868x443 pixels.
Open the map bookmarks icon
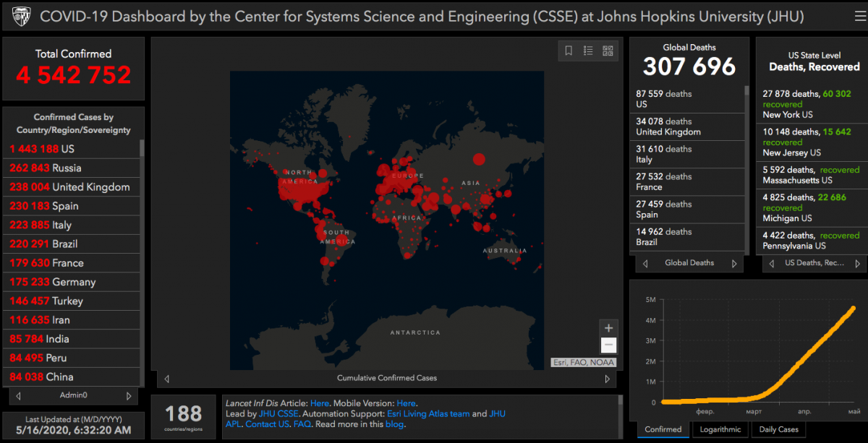tap(569, 51)
